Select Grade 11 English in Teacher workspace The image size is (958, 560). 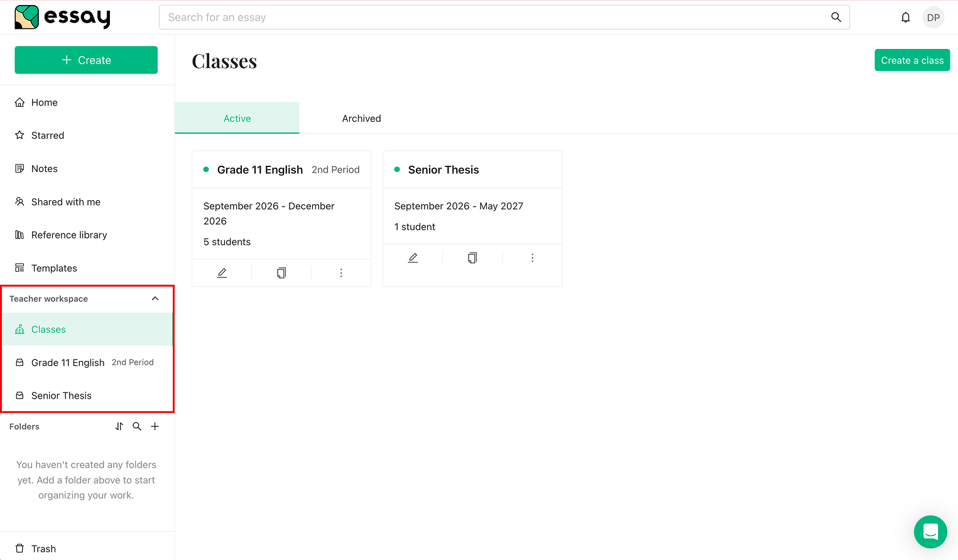[87, 362]
